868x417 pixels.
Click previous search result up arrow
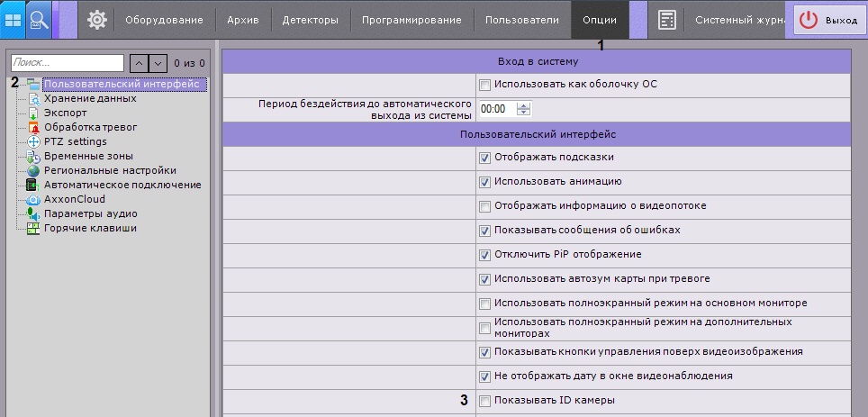[x=139, y=63]
